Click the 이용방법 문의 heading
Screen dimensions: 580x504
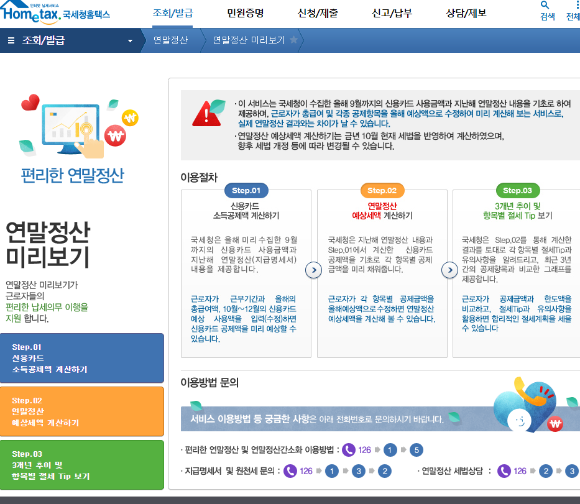click(x=209, y=382)
